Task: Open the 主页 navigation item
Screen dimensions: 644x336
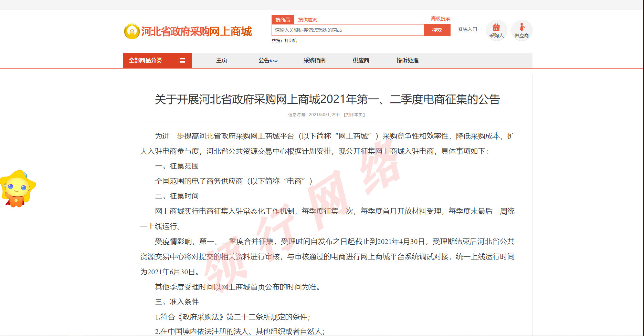Action: click(222, 60)
